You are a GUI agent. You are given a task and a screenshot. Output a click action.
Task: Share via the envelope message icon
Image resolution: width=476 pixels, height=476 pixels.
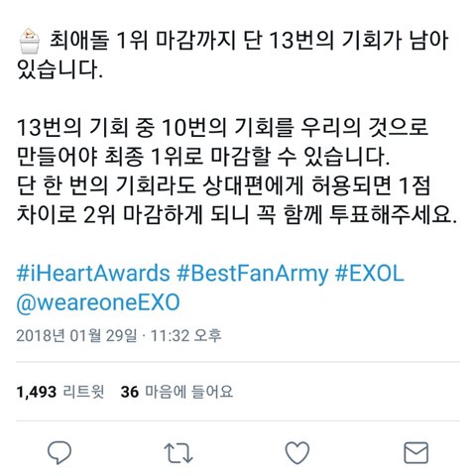(x=416, y=452)
